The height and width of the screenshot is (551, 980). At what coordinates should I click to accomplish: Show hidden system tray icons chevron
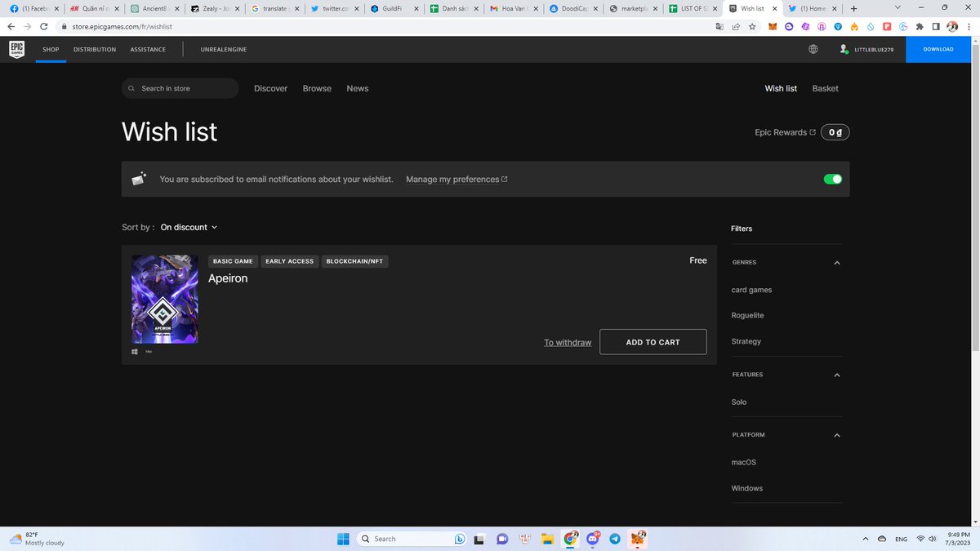[865, 539]
